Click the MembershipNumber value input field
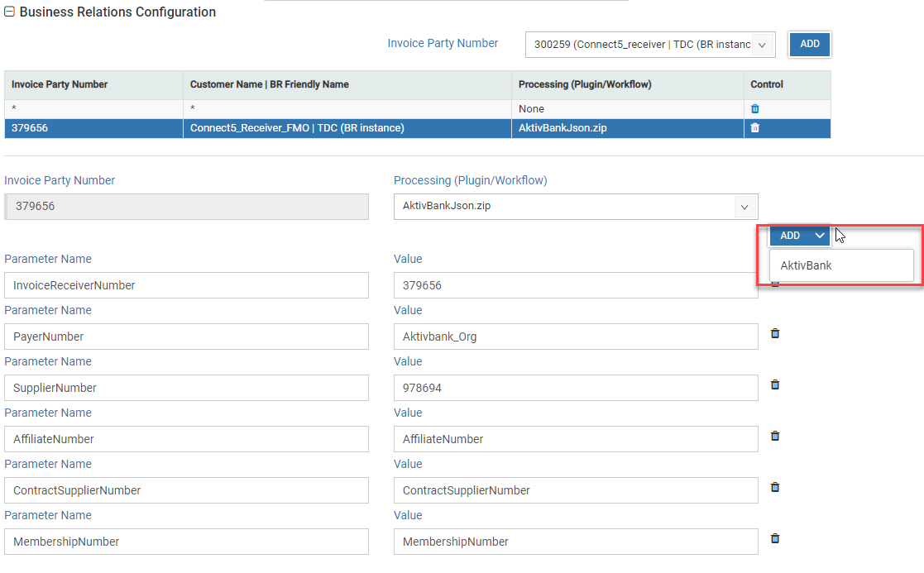This screenshot has width=924, height=573. [576, 542]
